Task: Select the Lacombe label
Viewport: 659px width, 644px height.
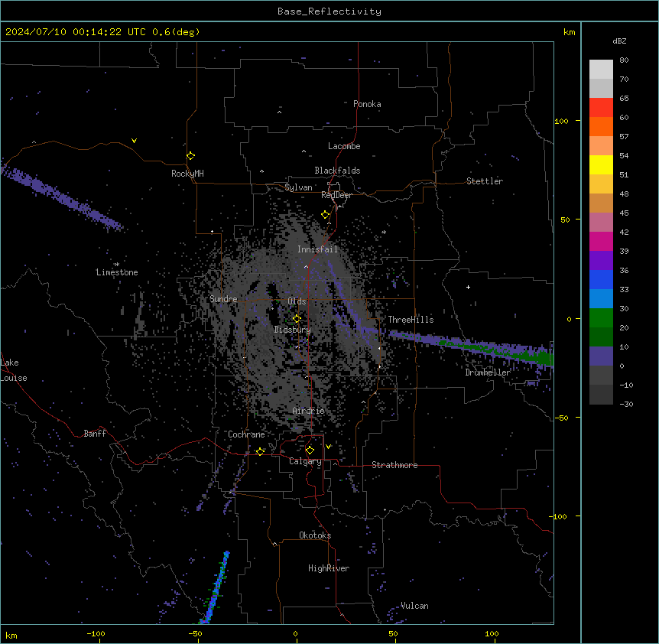Action: [344, 146]
